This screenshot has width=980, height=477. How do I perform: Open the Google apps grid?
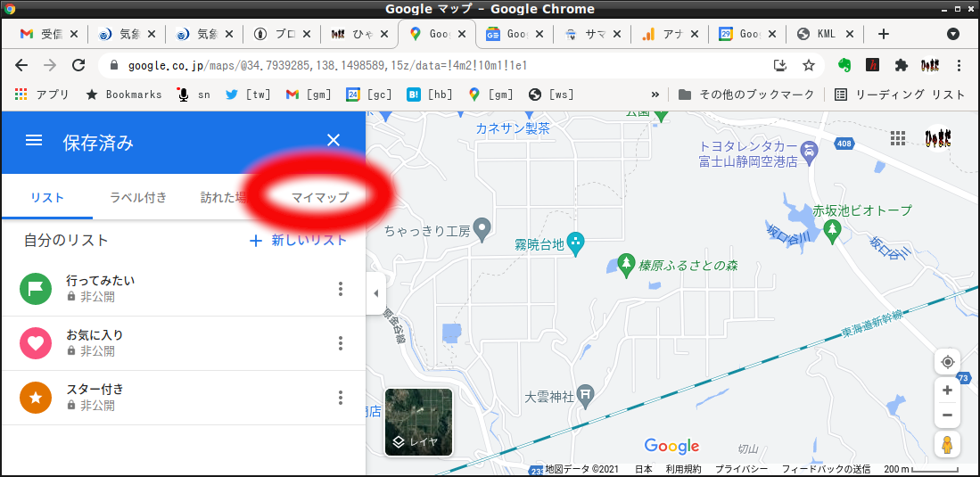(897, 138)
